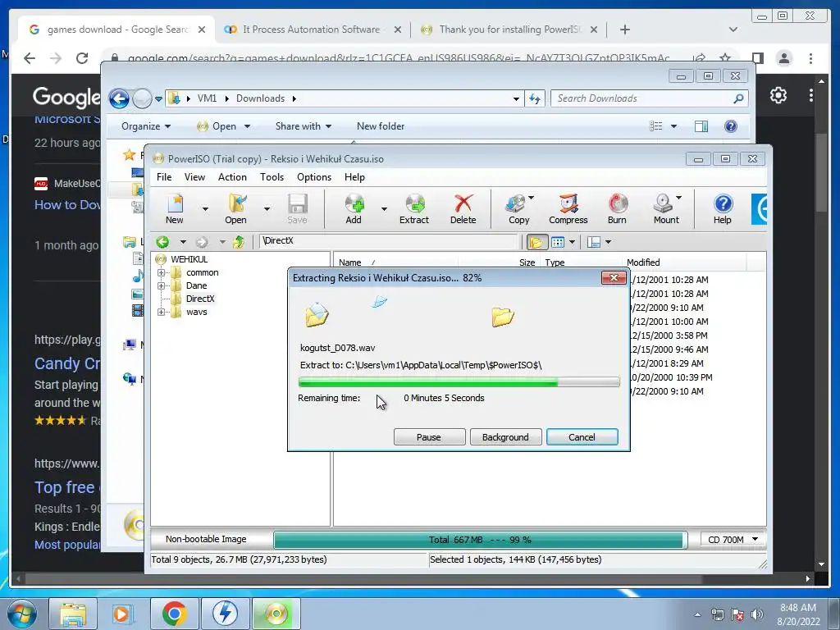Viewport: 840px width, 630px height.
Task: Open the View menu in PowerISO
Action: pos(194,177)
